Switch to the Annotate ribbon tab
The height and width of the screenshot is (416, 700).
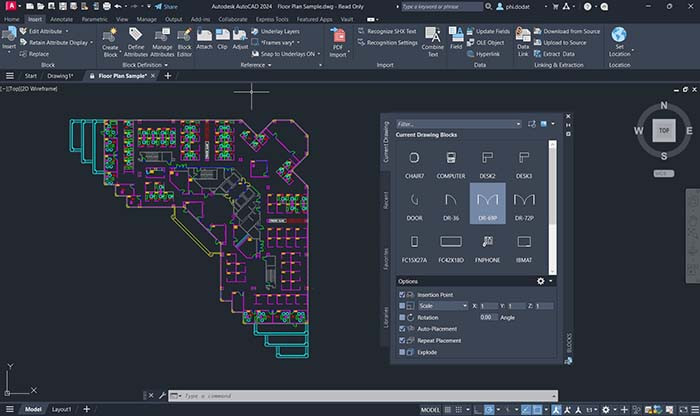pos(64,18)
